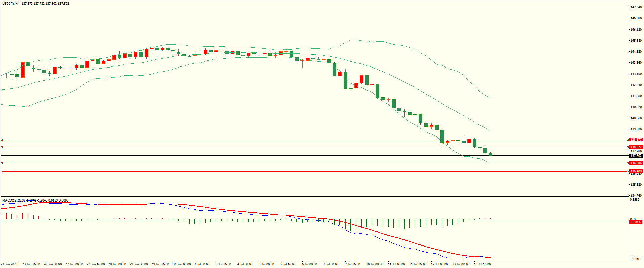The height and width of the screenshot is (268, 644).
Task: Click the MACD(12,26,9) indicator label
Action: (13, 200)
